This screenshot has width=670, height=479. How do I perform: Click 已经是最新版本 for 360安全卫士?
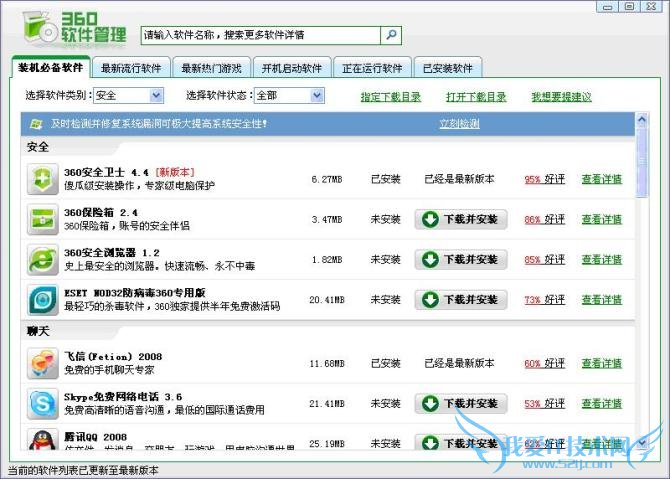(x=459, y=179)
